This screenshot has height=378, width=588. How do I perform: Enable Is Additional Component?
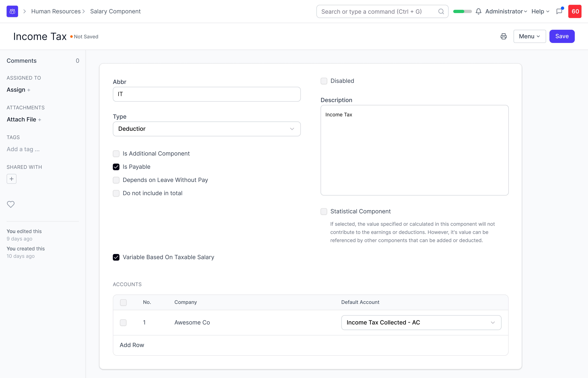click(x=116, y=154)
